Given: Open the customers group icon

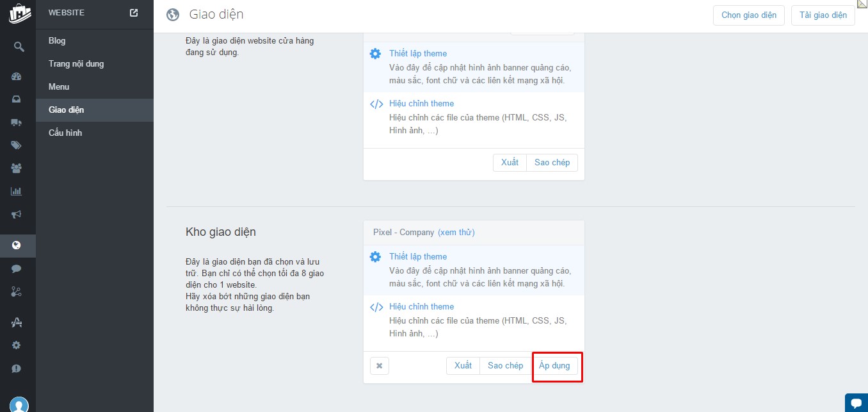Looking at the screenshot, I should [x=17, y=169].
